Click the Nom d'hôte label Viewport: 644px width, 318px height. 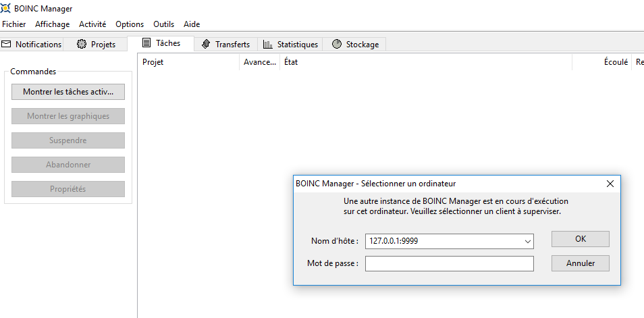[x=335, y=241]
